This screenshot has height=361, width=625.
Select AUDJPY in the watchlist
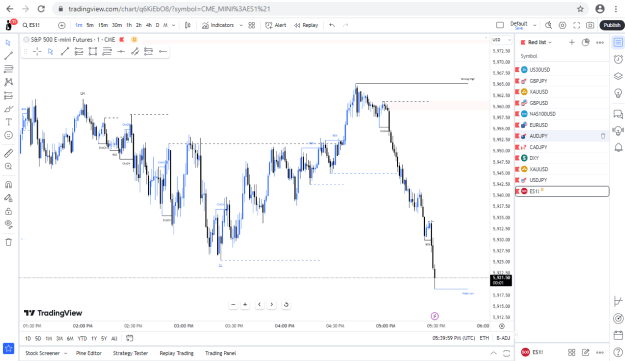click(562, 136)
